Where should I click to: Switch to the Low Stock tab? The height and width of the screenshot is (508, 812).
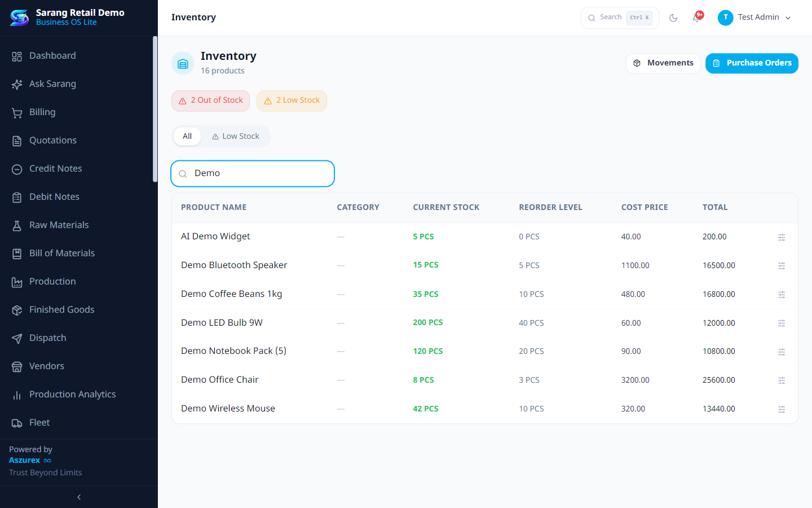[236, 136]
